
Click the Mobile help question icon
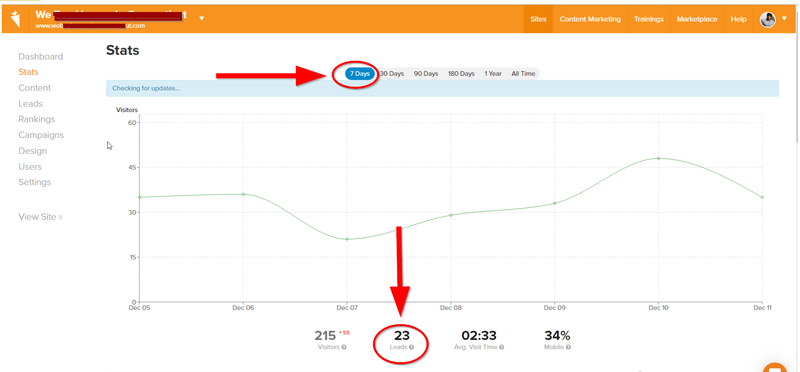(568, 347)
